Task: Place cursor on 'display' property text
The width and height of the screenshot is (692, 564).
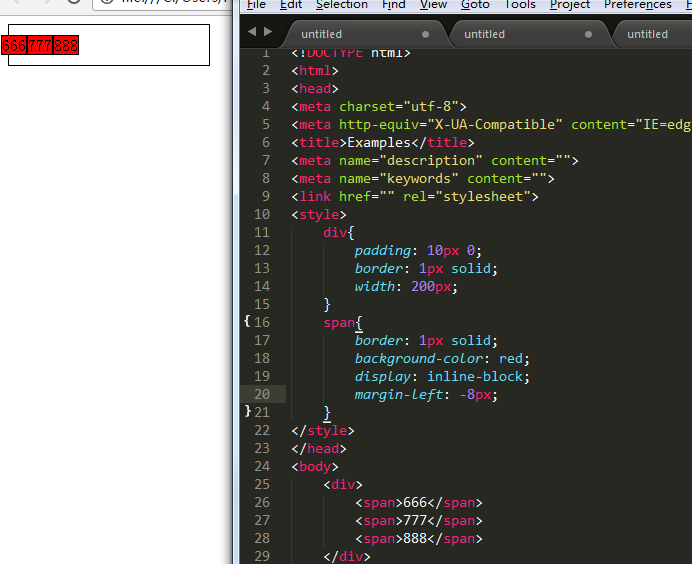Action: [x=383, y=376]
